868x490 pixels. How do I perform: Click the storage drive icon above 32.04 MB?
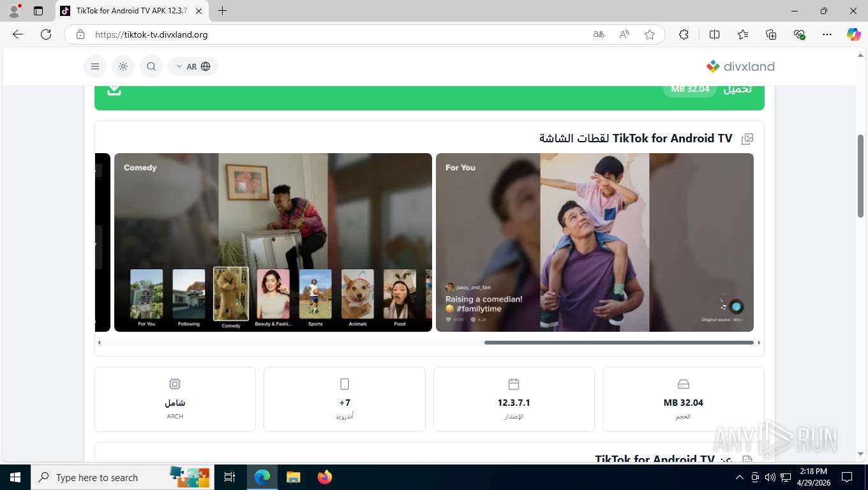684,384
